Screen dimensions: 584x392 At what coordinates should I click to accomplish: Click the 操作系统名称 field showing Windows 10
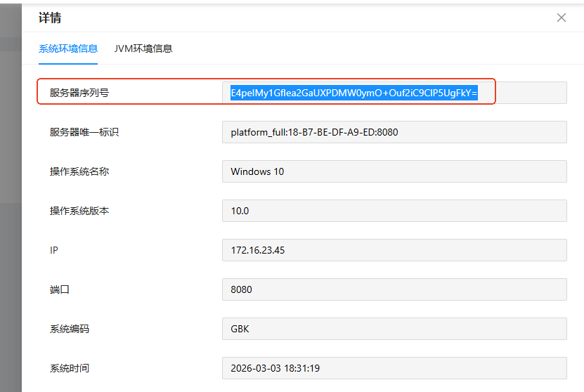coord(394,171)
